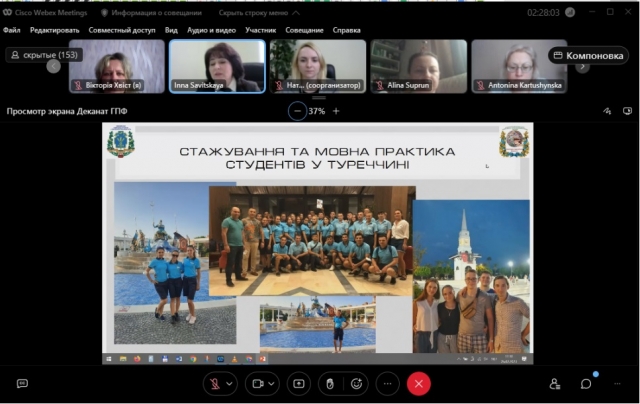
Task: Open the annotate tool icon
Action: (607, 111)
